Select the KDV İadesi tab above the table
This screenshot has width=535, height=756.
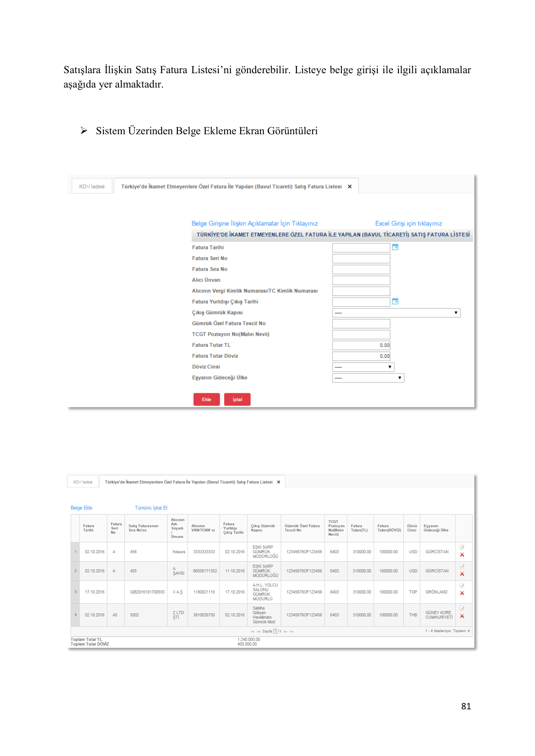pos(83,482)
